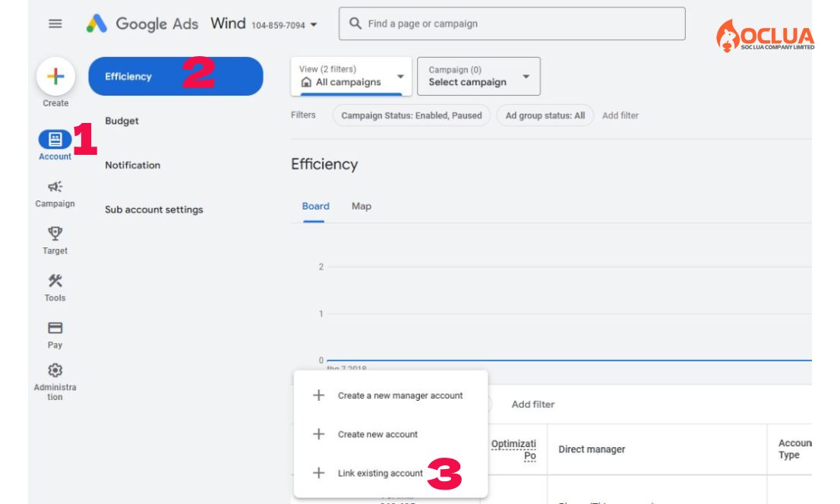Switch to the Map tab
The image size is (840, 504).
(x=362, y=206)
